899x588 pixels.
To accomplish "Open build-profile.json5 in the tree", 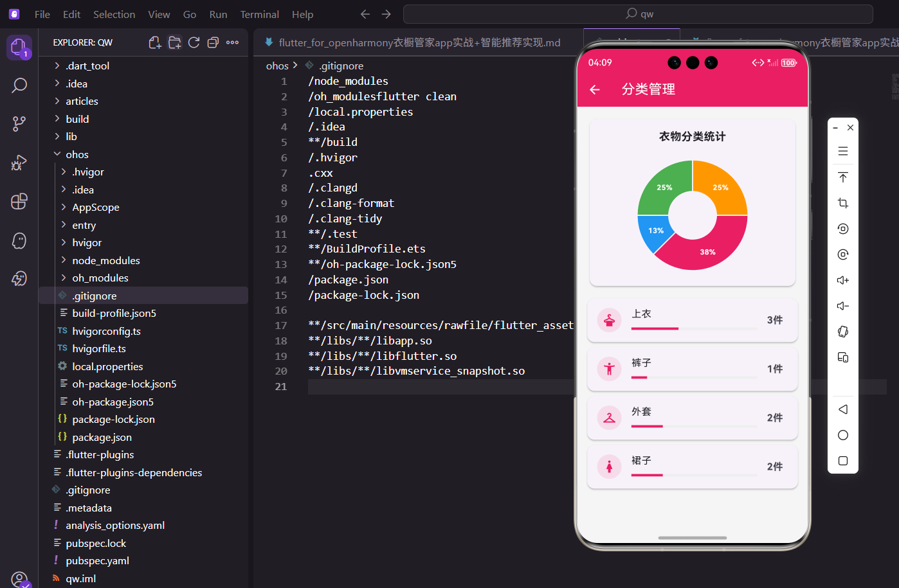I will [x=114, y=313].
